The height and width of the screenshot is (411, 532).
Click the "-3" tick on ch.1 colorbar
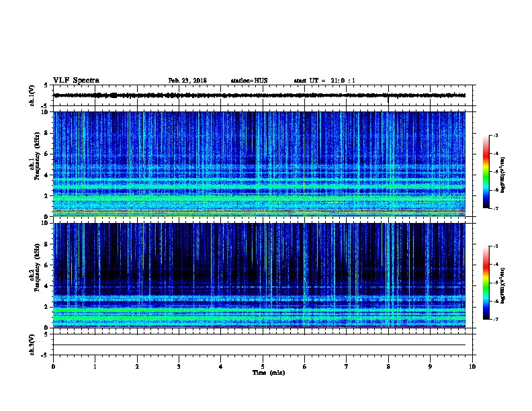pyautogui.click(x=495, y=135)
